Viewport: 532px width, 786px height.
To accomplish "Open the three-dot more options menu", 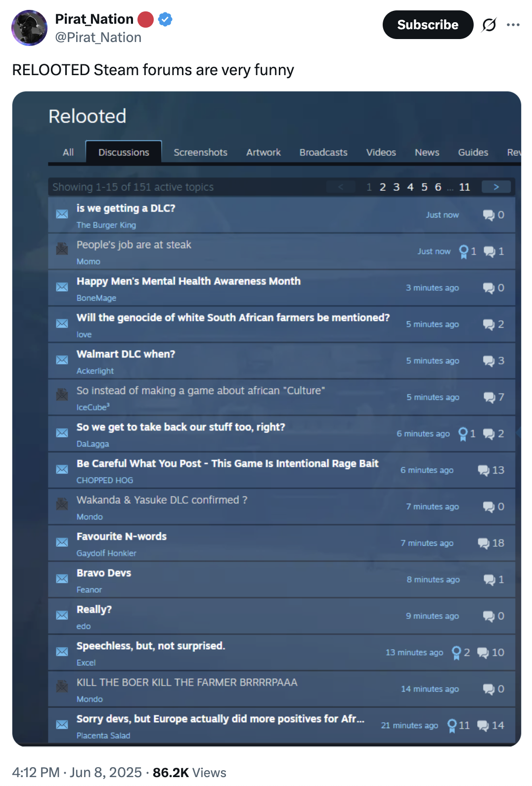I will [x=513, y=25].
